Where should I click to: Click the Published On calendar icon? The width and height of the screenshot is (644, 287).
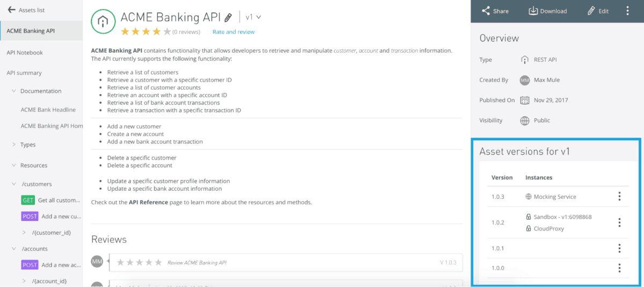pyautogui.click(x=525, y=100)
